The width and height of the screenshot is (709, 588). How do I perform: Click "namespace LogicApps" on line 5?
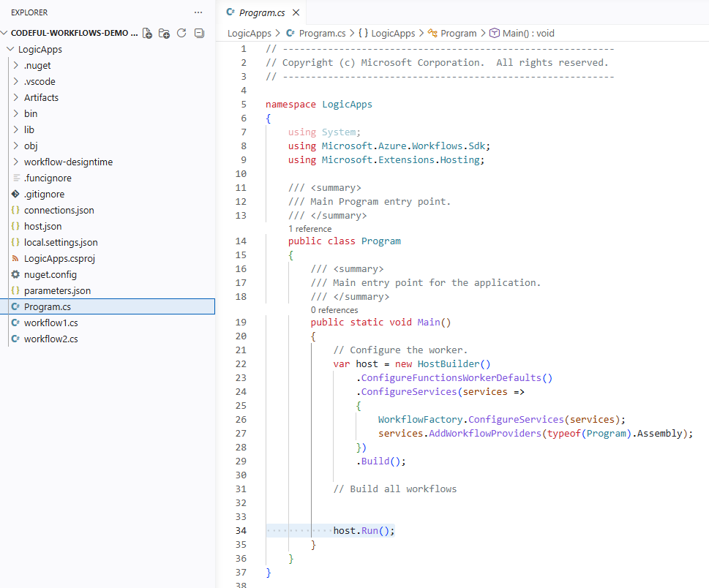click(x=319, y=105)
